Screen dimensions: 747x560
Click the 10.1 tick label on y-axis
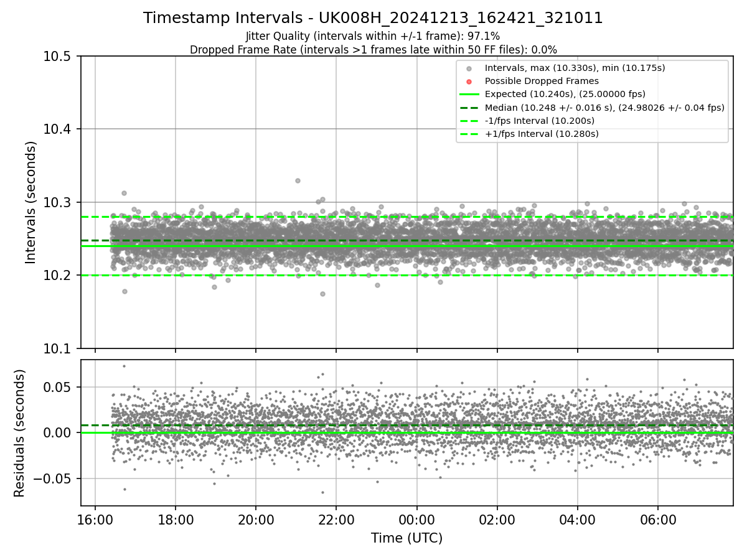point(58,348)
